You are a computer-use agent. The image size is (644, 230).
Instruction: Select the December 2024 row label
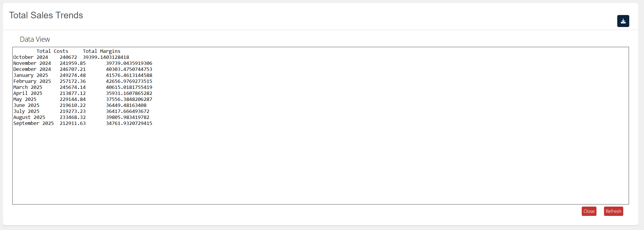pyautogui.click(x=32, y=69)
